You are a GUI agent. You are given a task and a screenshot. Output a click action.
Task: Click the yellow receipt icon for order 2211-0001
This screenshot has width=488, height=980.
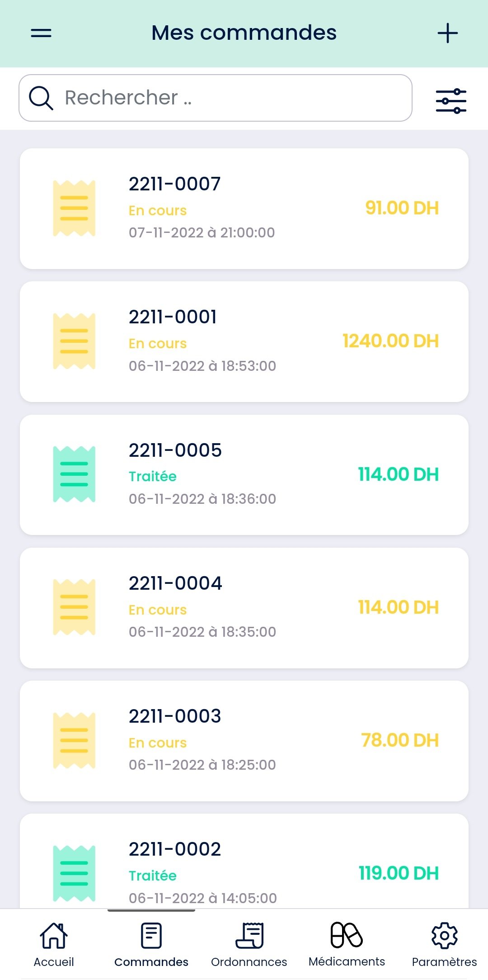coord(74,341)
